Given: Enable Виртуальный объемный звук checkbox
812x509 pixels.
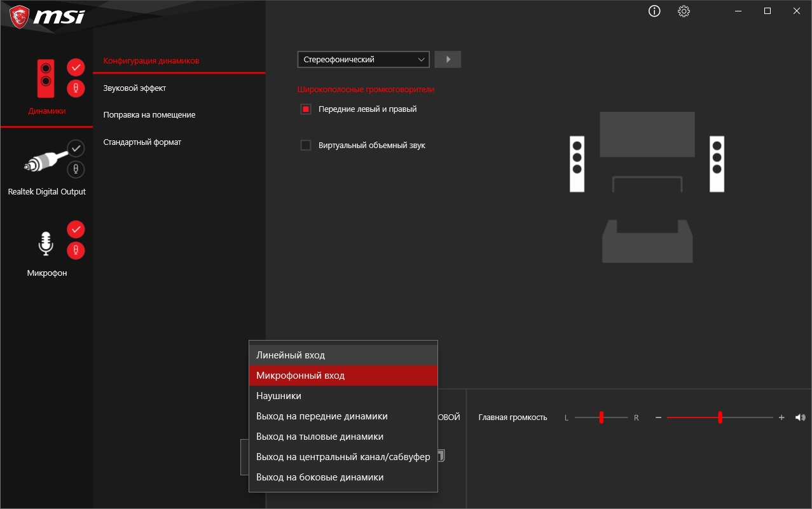Looking at the screenshot, I should [x=305, y=146].
